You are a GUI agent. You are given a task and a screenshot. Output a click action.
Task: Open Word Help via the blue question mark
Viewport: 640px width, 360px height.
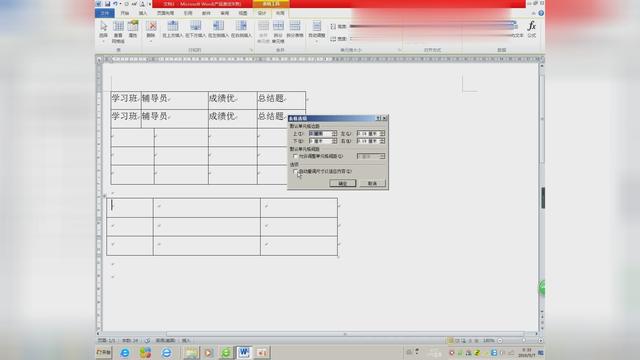(x=541, y=13)
